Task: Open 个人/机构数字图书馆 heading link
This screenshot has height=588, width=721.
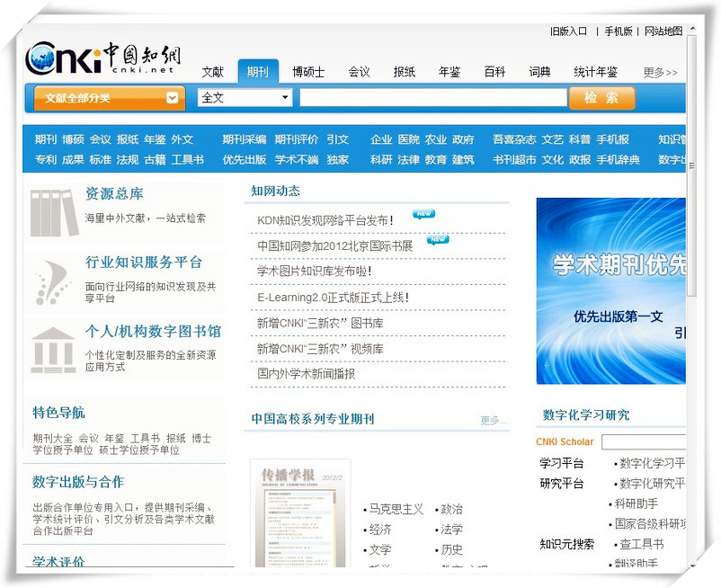Action: 153,331
